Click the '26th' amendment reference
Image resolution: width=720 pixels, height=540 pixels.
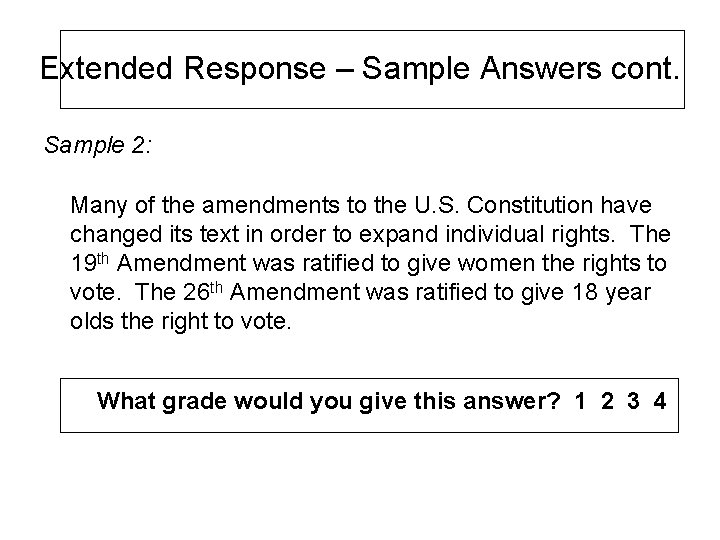[x=202, y=292]
